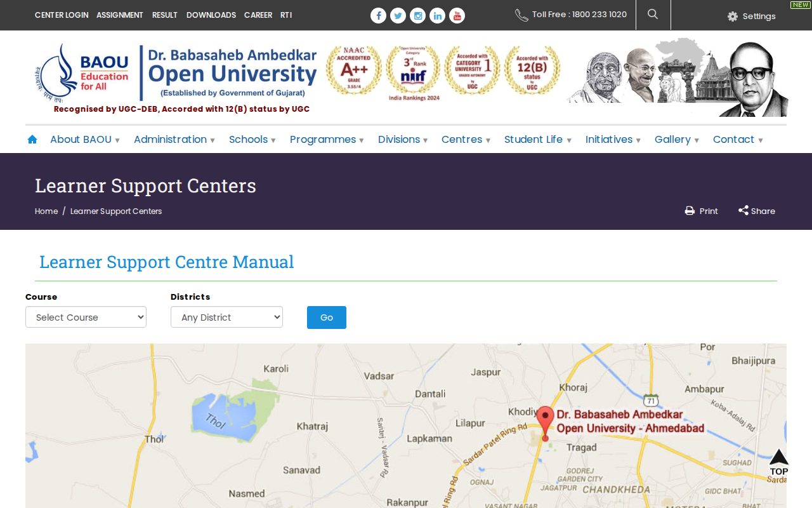
Task: Click the Learner Support Centre Manual heading
Action: point(166,262)
